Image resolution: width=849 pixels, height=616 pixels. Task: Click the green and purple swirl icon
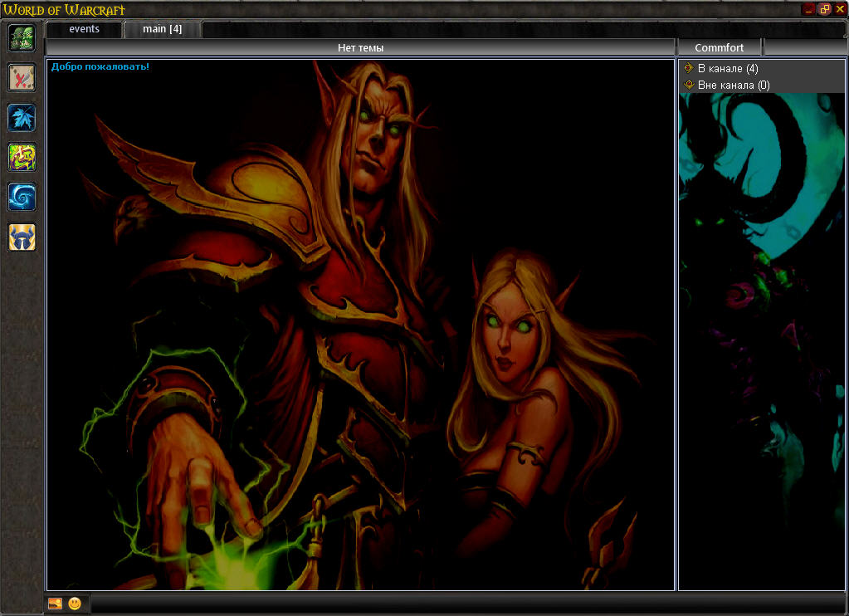[x=22, y=157]
